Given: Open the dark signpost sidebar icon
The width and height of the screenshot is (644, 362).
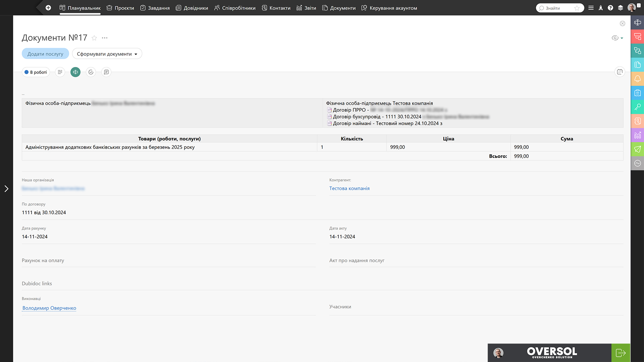Looking at the screenshot, I should [x=637, y=22].
